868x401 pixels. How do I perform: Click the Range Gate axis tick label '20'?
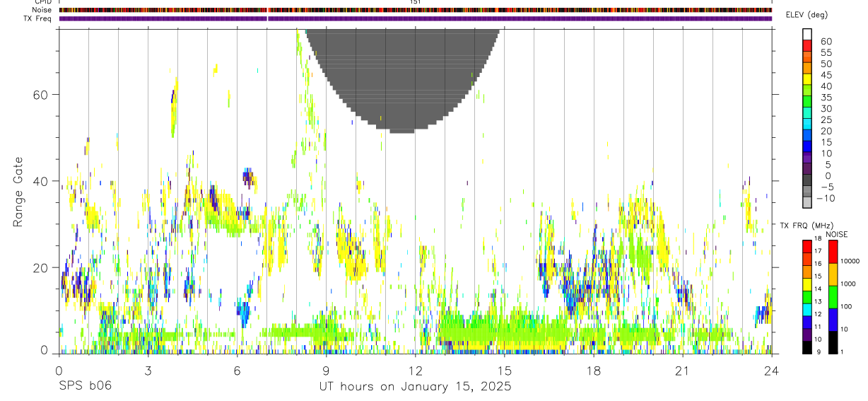[x=40, y=268]
